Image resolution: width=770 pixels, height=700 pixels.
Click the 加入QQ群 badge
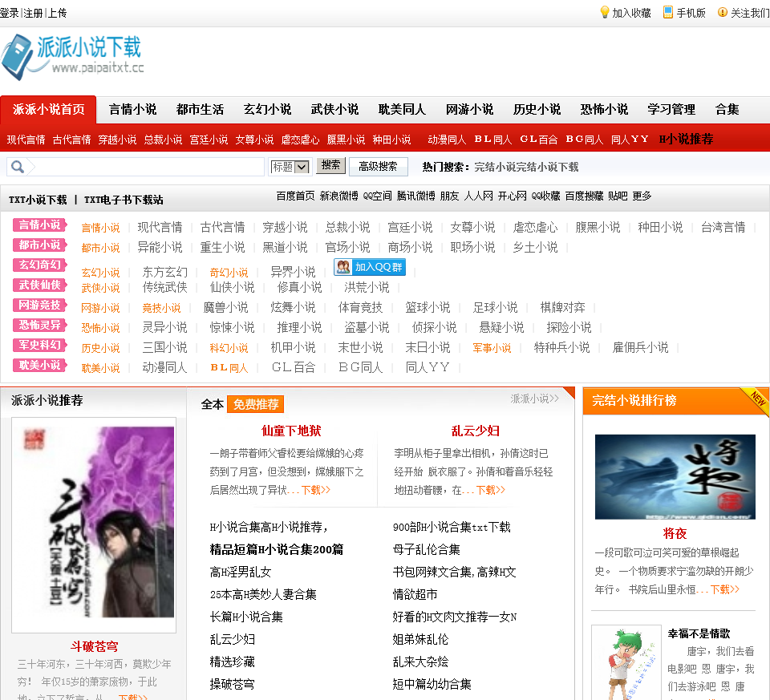[370, 267]
